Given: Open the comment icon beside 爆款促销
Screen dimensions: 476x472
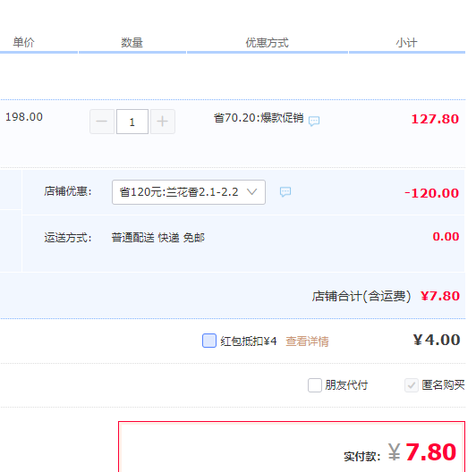Looking at the screenshot, I should 314,121.
